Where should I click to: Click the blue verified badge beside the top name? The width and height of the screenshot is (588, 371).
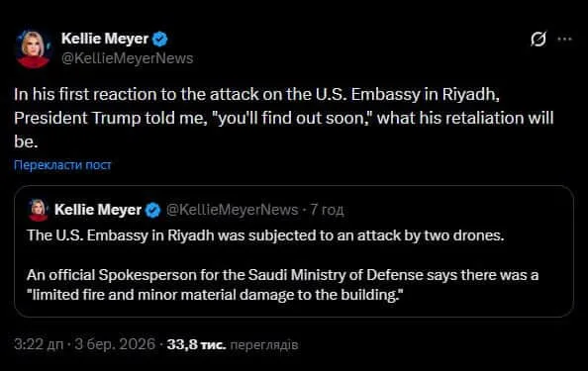coord(159,39)
